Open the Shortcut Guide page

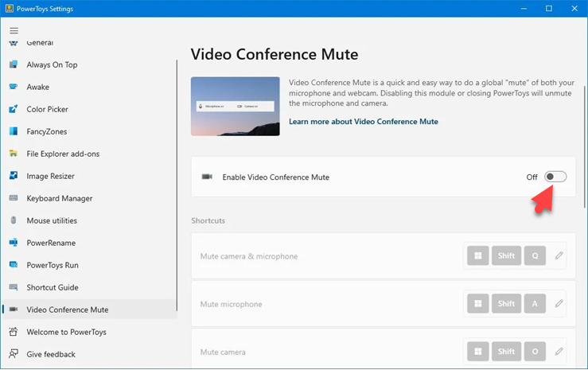point(53,287)
